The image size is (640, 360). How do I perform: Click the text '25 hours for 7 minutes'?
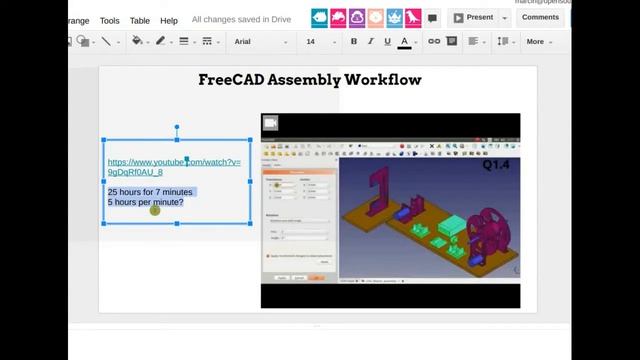click(x=150, y=192)
